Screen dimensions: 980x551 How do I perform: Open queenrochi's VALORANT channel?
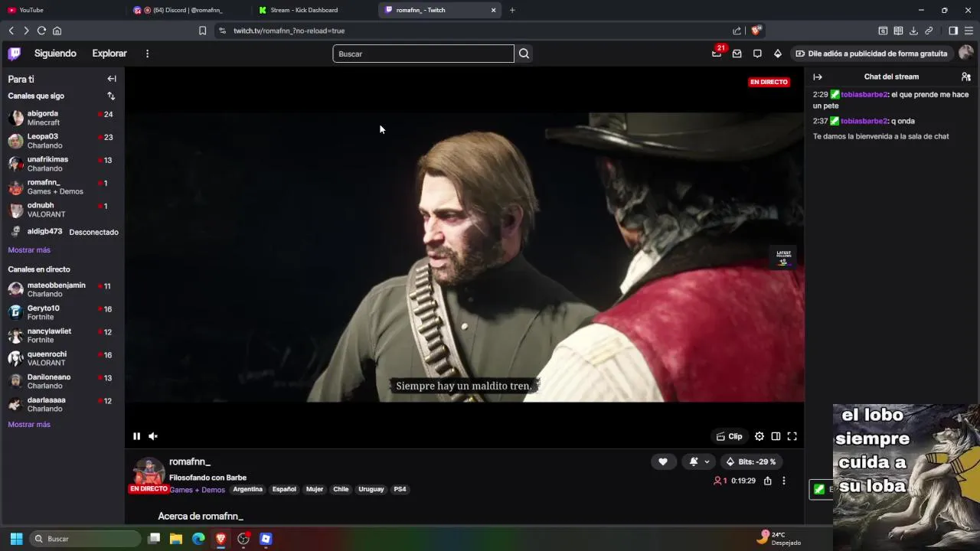click(x=62, y=358)
